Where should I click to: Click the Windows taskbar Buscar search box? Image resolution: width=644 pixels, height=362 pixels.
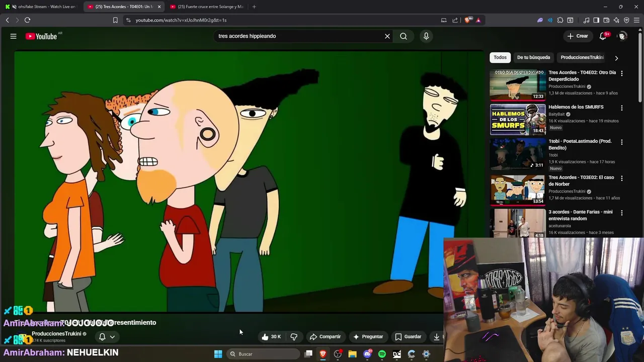point(263,354)
